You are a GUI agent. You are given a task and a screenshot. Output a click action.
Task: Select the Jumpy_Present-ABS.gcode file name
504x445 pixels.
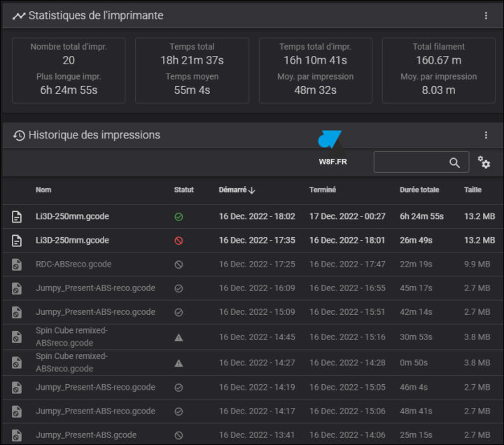coord(86,435)
